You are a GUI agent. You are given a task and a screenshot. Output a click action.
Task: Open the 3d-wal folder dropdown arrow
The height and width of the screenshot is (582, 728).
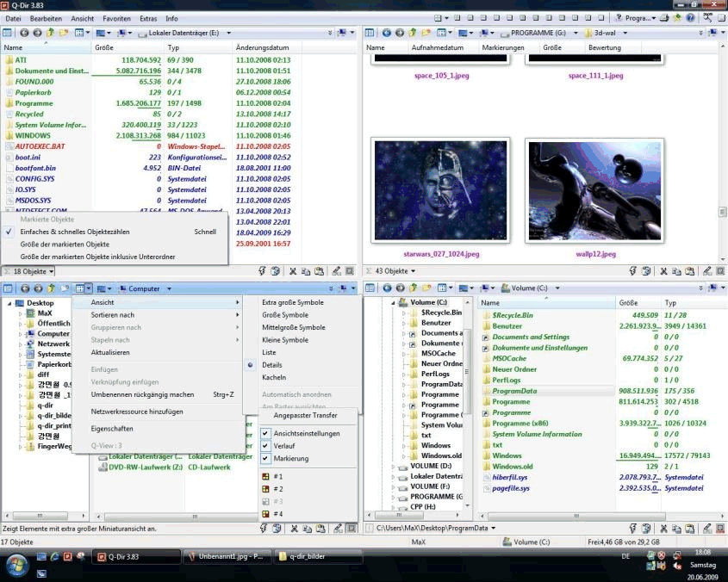coord(625,33)
